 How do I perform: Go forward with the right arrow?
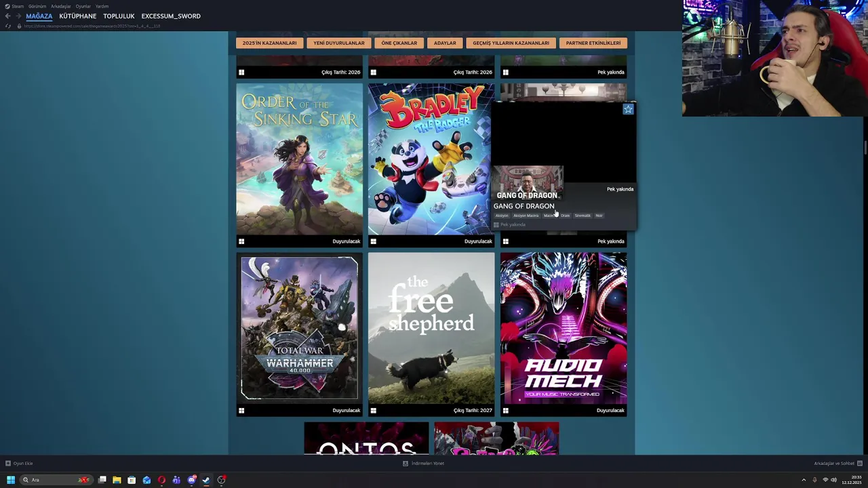tap(18, 16)
